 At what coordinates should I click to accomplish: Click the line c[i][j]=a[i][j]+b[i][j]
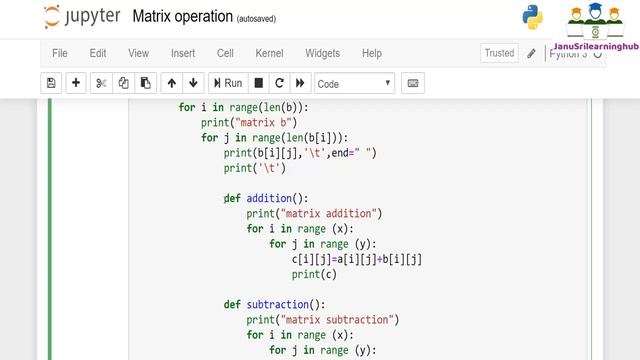click(x=357, y=259)
